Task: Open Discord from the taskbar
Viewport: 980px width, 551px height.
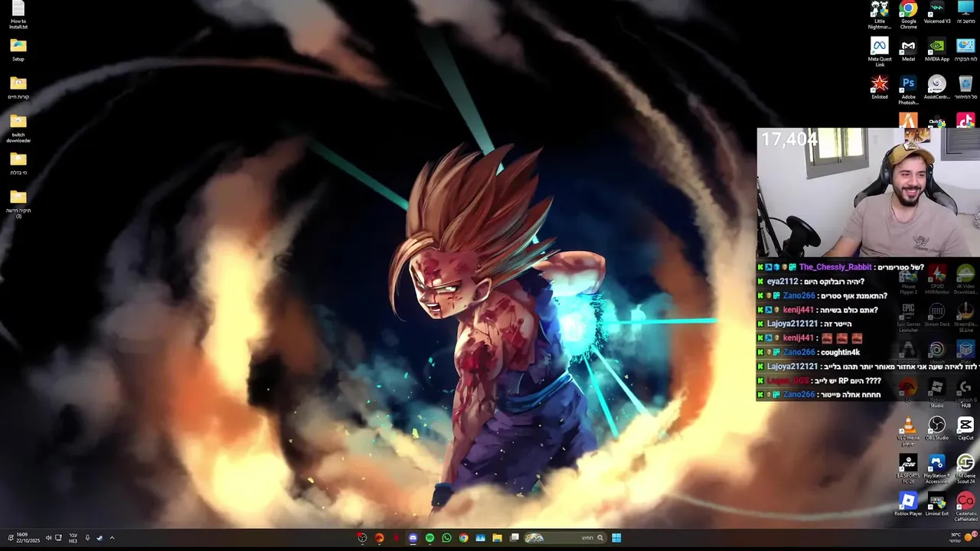Action: pyautogui.click(x=413, y=538)
